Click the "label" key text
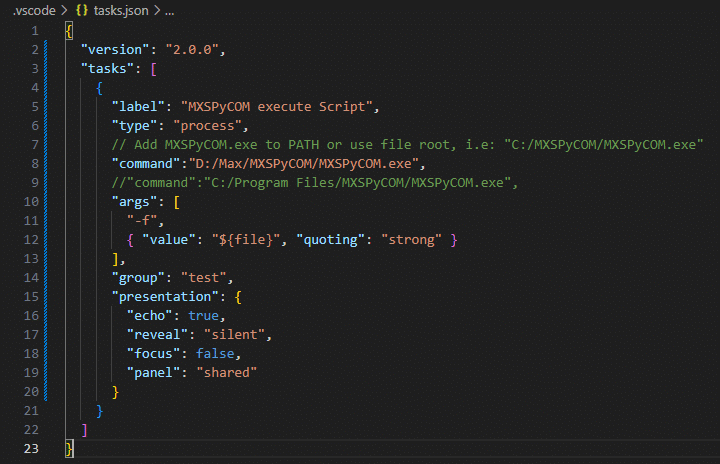This screenshot has width=720, height=464. [x=138, y=107]
